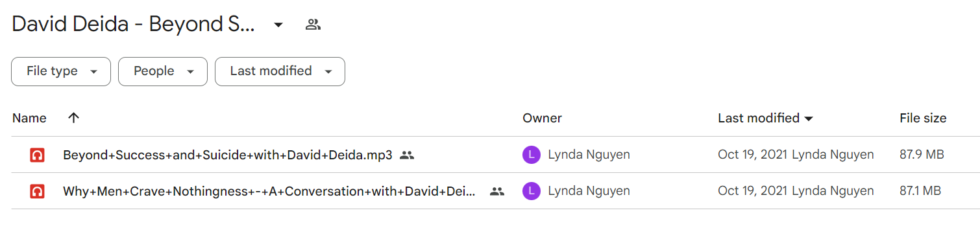Image resolution: width=980 pixels, height=239 pixels.
Task: Open the Last modified filter dropdown
Action: point(280,71)
